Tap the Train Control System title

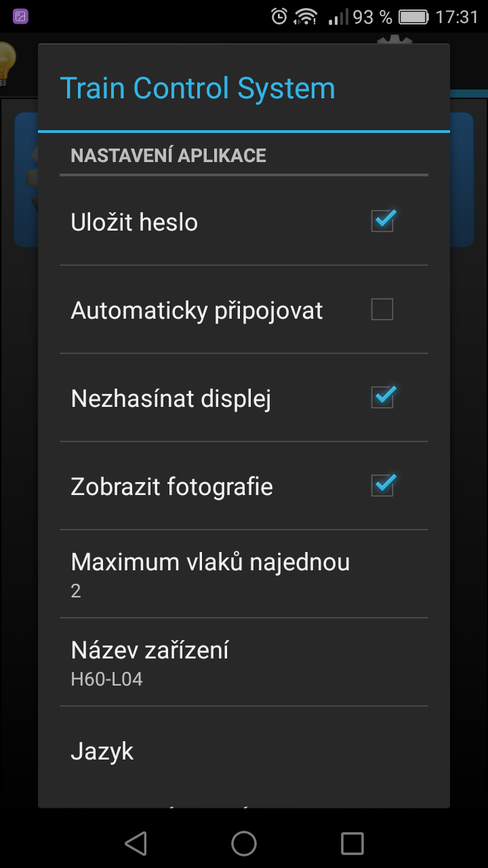click(x=198, y=89)
